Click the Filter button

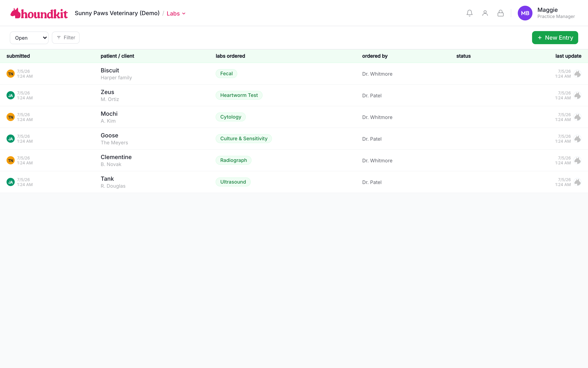66,38
